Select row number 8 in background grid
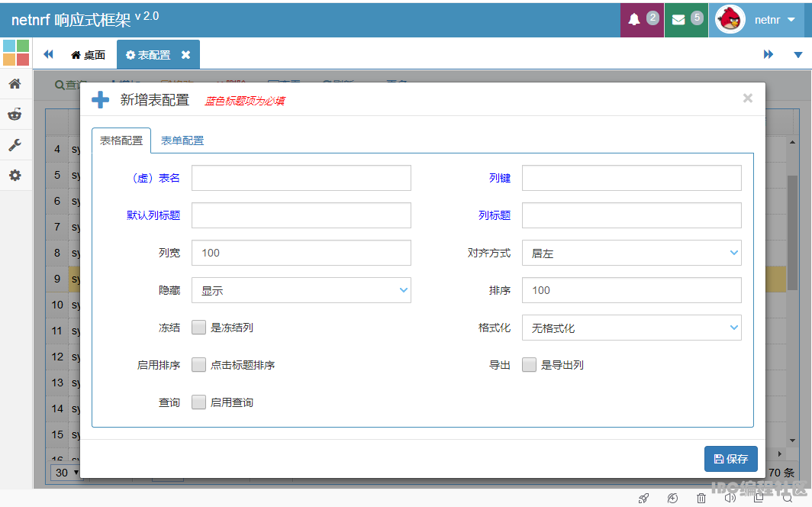This screenshot has height=507, width=812. [x=57, y=253]
